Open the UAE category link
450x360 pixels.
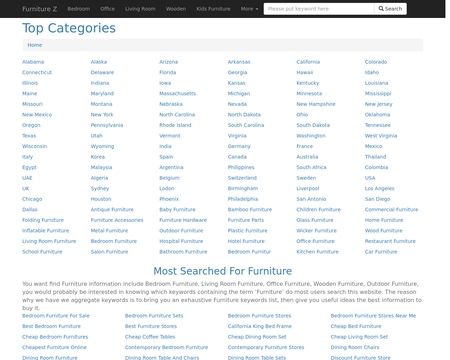pyautogui.click(x=27, y=178)
